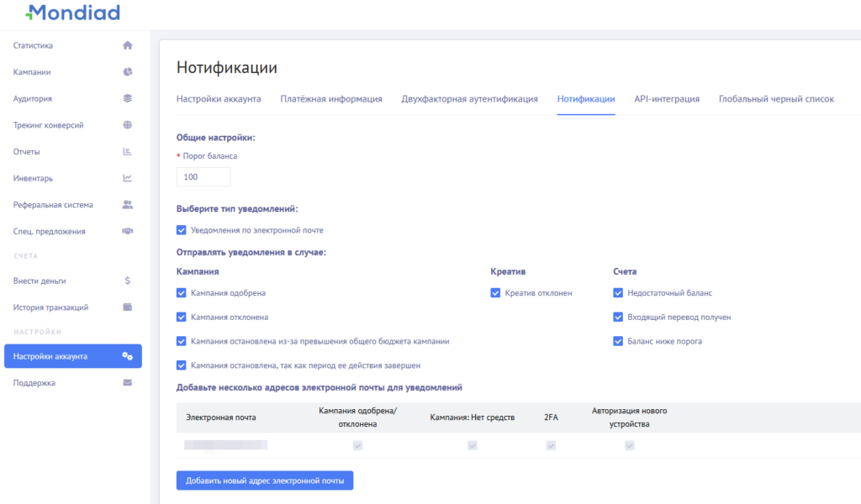Click the layers icon beside Аудитория
This screenshot has height=504, width=861.
(x=128, y=98)
